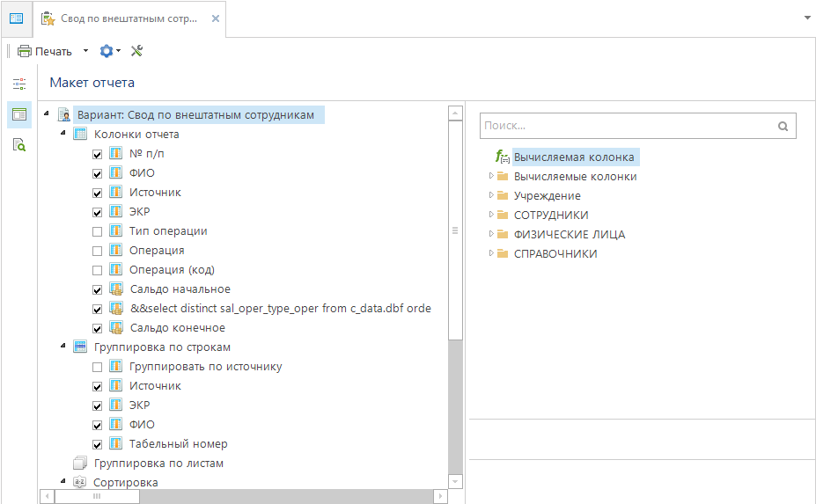816x504 pixels.
Task: Click the Поиск search input field
Action: point(625,126)
